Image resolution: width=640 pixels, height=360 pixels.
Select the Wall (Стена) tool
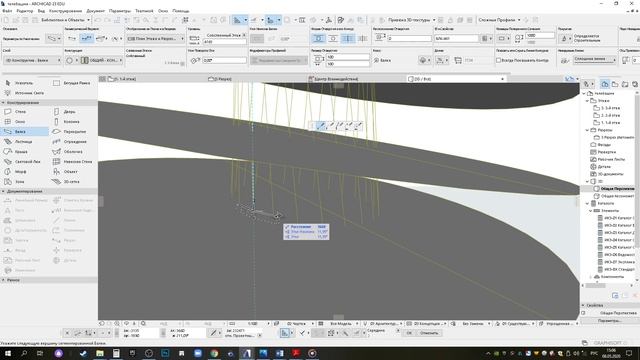pos(16,111)
